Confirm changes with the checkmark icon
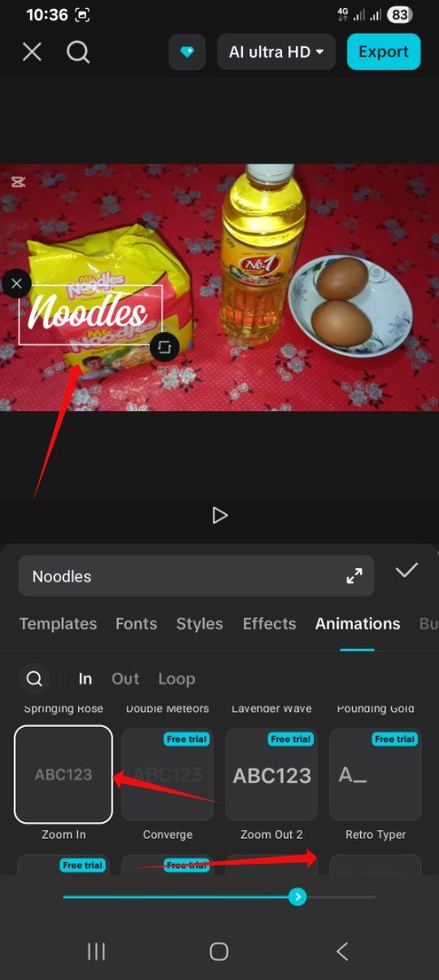This screenshot has width=439, height=980. point(406,570)
